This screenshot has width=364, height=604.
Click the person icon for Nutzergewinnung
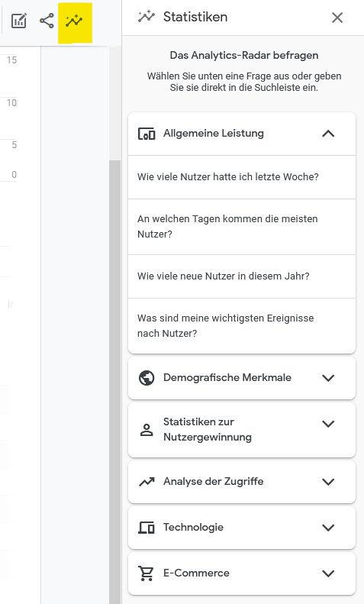point(147,430)
